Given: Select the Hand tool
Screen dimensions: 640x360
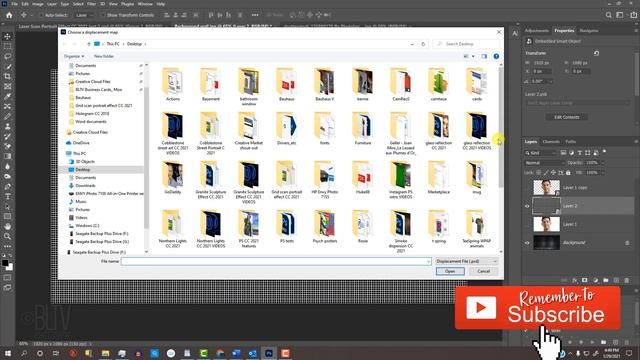Looking at the screenshot, I should [7, 226].
